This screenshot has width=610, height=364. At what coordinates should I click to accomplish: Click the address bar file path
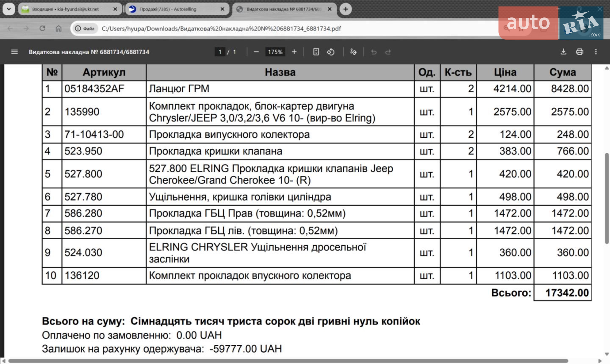[221, 29]
